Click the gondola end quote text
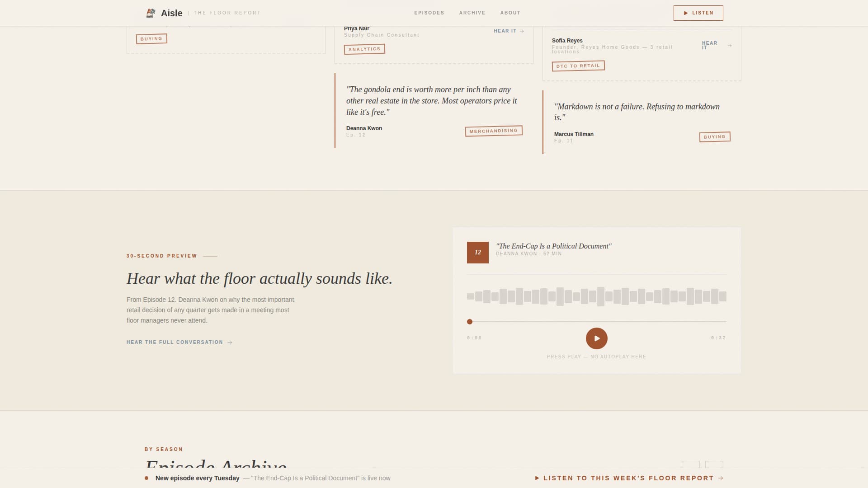 [432, 101]
